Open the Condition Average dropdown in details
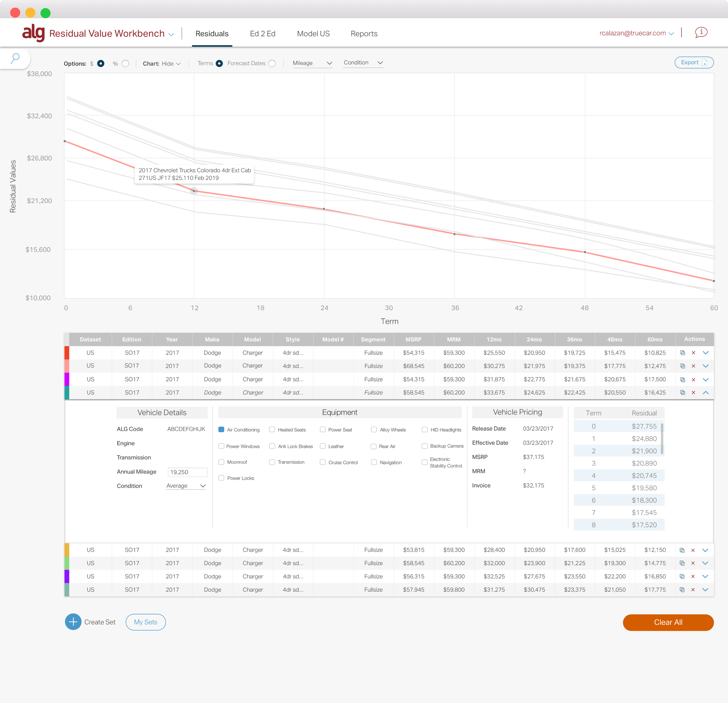 (186, 486)
